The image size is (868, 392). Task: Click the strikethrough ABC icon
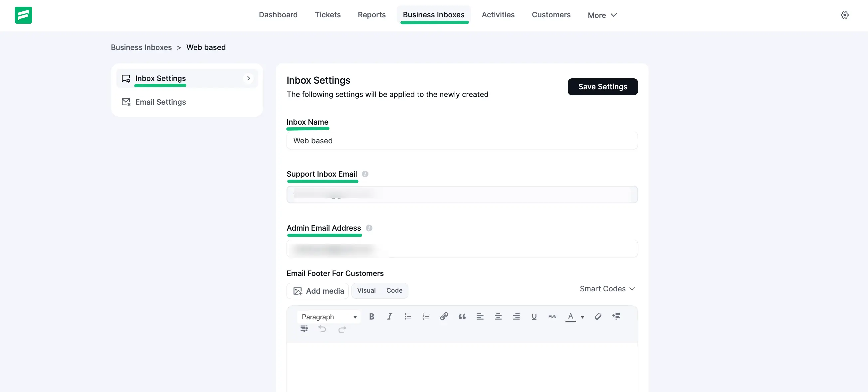click(552, 316)
